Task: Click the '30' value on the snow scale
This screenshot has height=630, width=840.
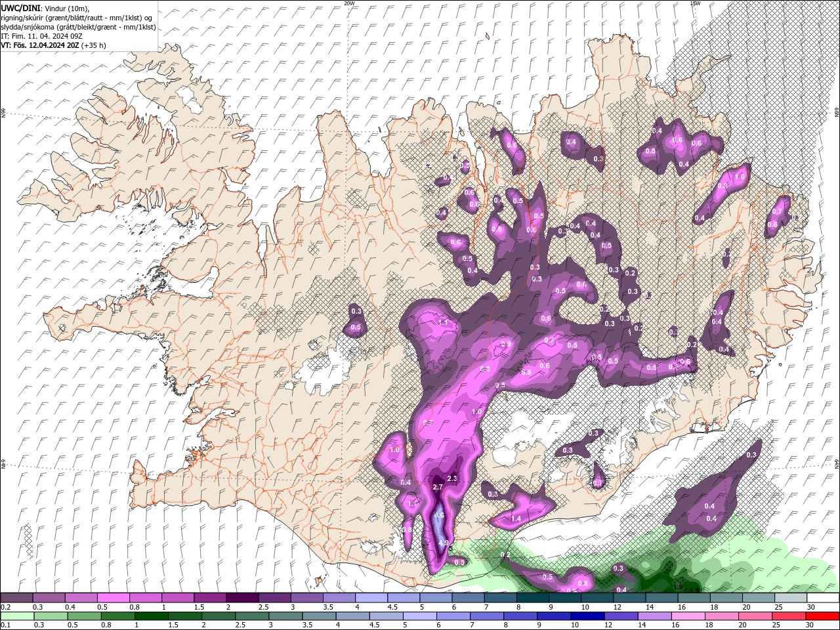Action: (811, 607)
